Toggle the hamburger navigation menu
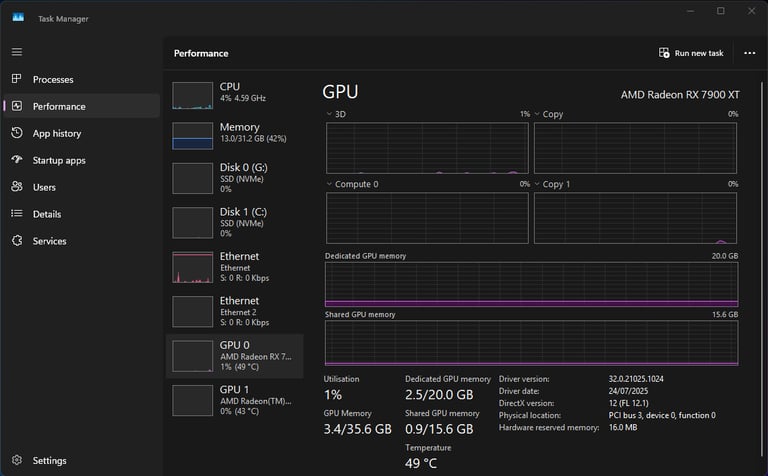Viewport: 768px width, 476px height. (17, 52)
